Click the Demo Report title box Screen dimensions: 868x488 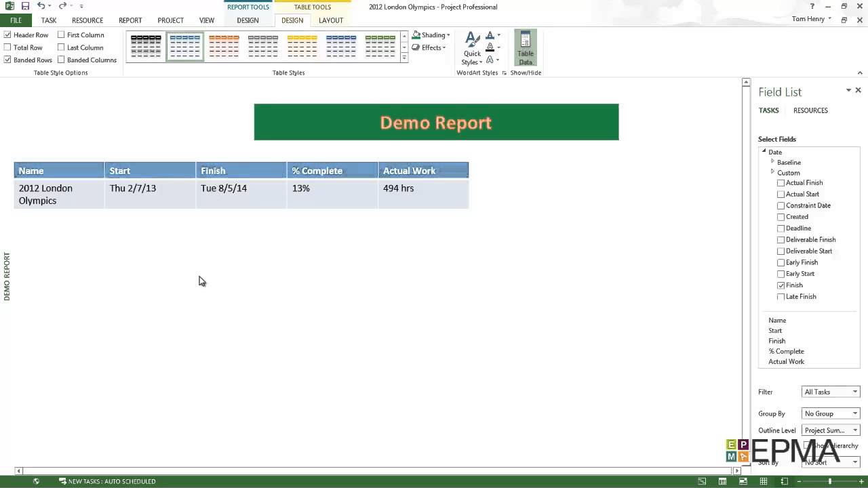click(x=436, y=122)
